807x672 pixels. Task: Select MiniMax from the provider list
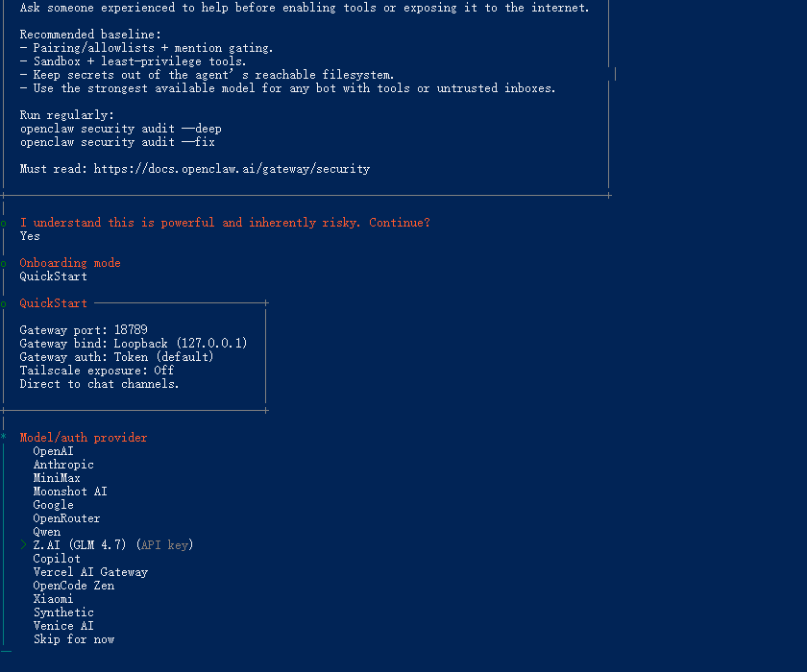point(57,478)
